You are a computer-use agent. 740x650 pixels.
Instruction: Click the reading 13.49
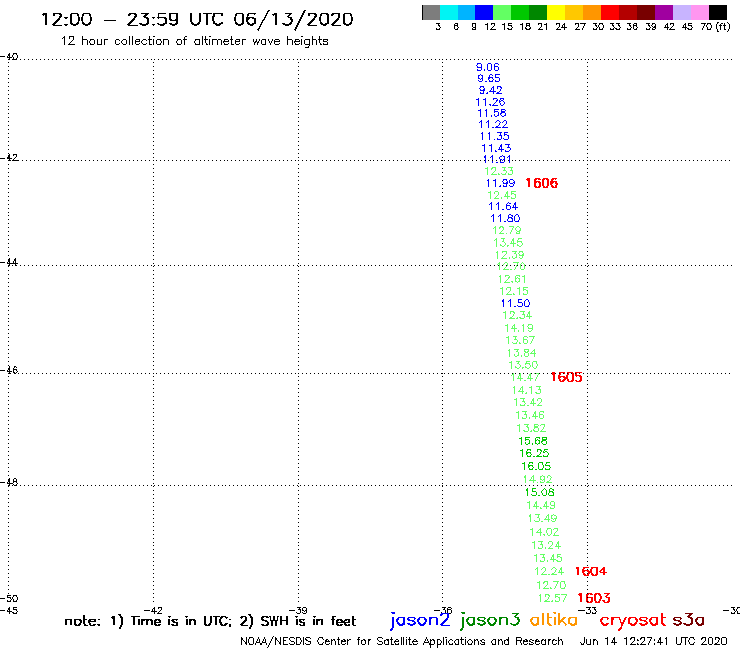click(542, 518)
